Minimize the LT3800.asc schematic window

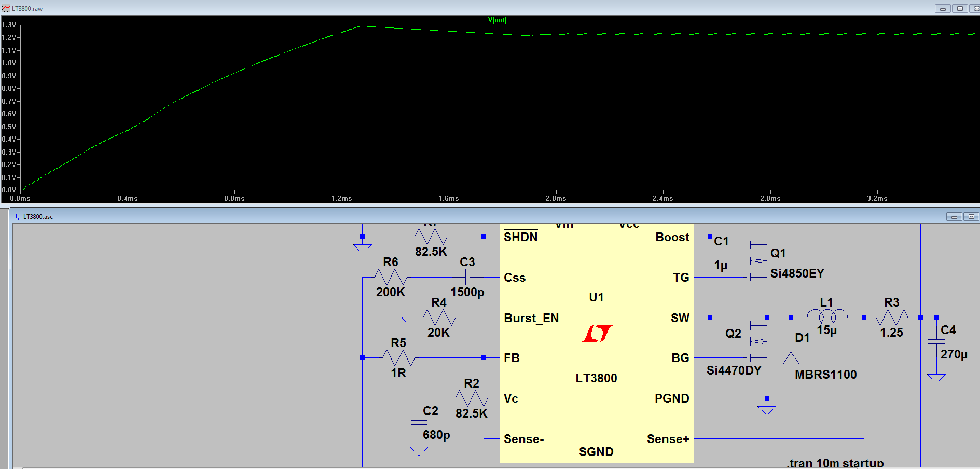(x=954, y=216)
